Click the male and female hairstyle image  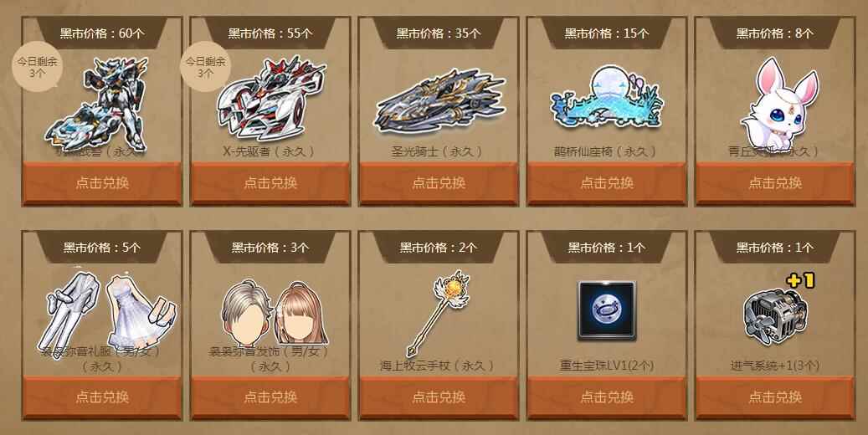(275, 312)
